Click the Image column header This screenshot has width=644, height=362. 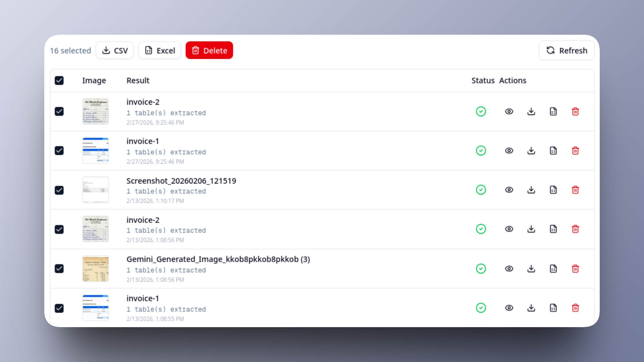[x=94, y=80]
